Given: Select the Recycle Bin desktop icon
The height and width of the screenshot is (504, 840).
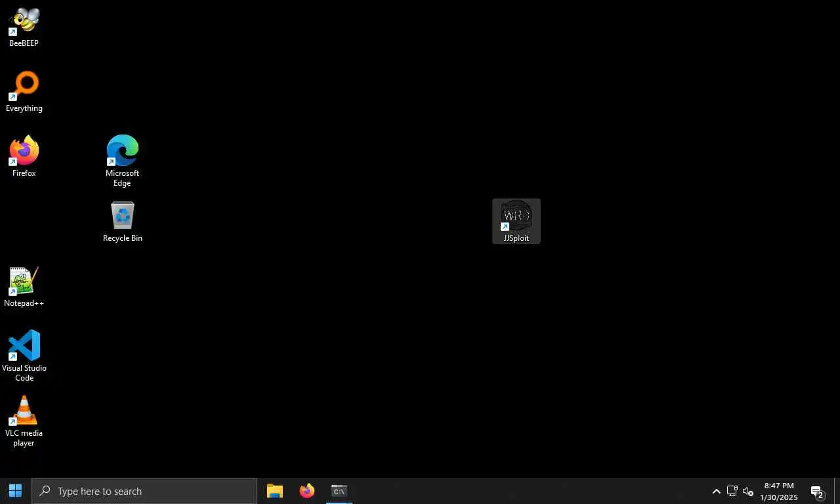Looking at the screenshot, I should click(x=123, y=222).
